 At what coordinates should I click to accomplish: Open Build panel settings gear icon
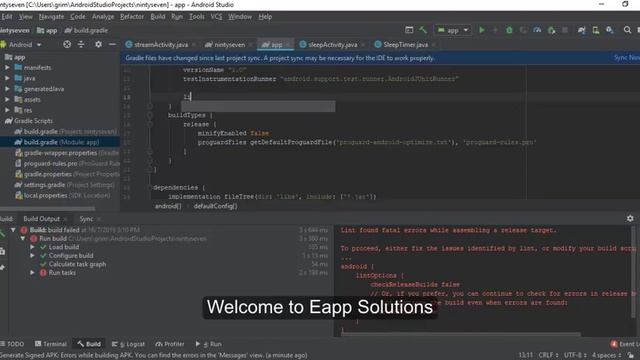pyautogui.click(x=630, y=218)
